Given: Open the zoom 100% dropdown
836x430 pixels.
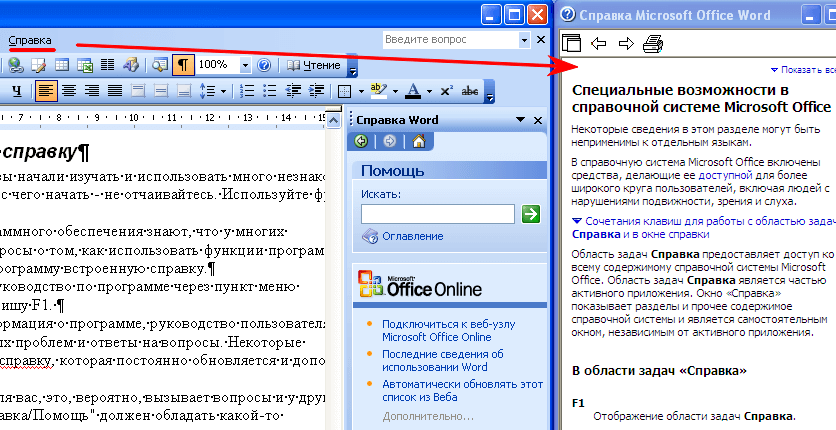Looking at the screenshot, I should [246, 65].
